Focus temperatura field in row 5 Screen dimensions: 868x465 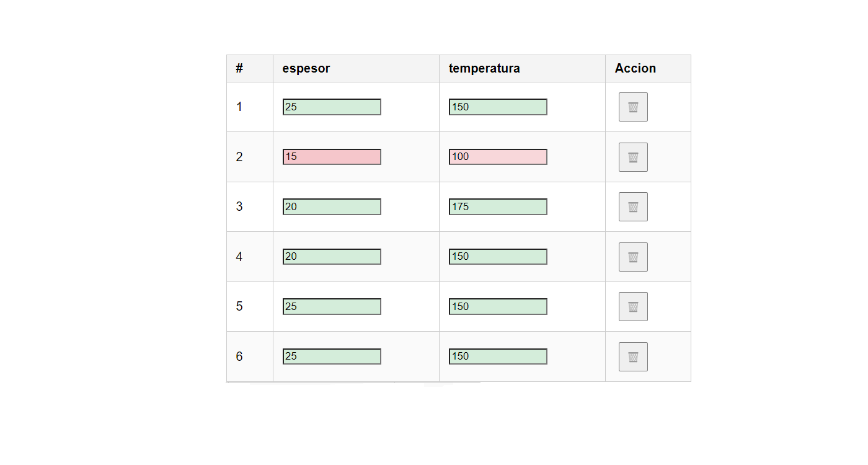click(x=498, y=307)
